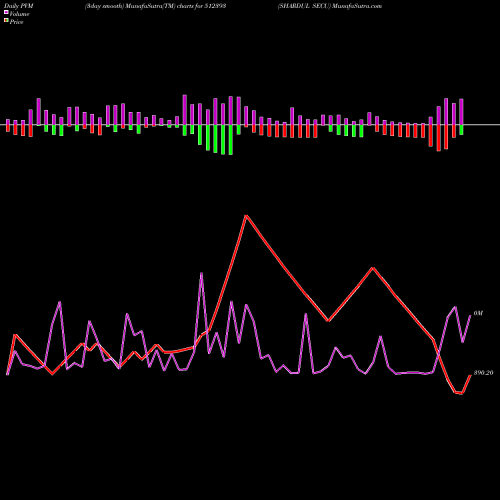This screenshot has height=500, width=500.
Task: Click the MunafaSutra charts for 512393 title
Action: click(x=156, y=6)
